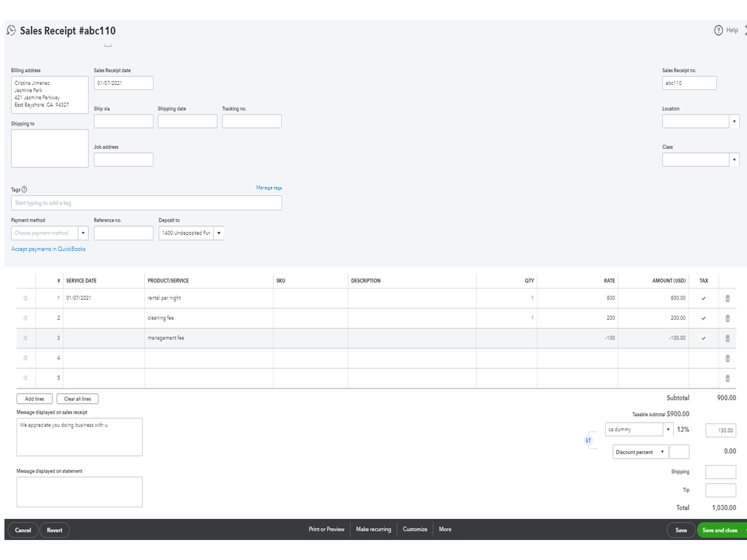Toggle tax checkmark for cleaning fee
Viewport: 747px width, 560px height.
[704, 318]
